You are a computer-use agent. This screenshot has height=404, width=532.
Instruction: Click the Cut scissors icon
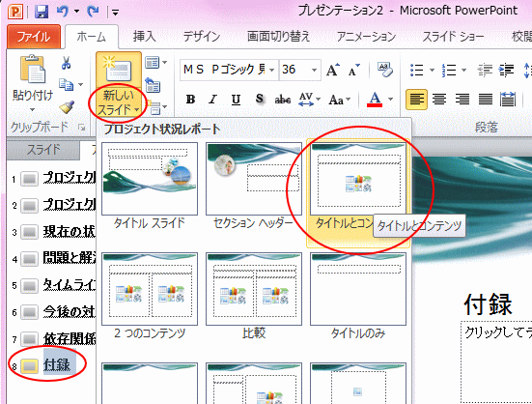[x=66, y=63]
